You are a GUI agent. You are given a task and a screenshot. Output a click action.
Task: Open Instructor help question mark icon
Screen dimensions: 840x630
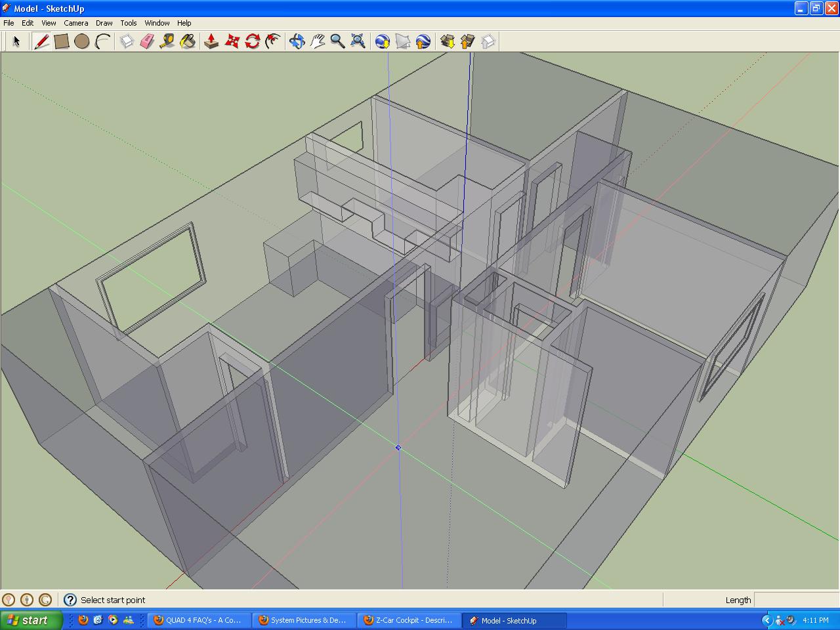tap(70, 600)
